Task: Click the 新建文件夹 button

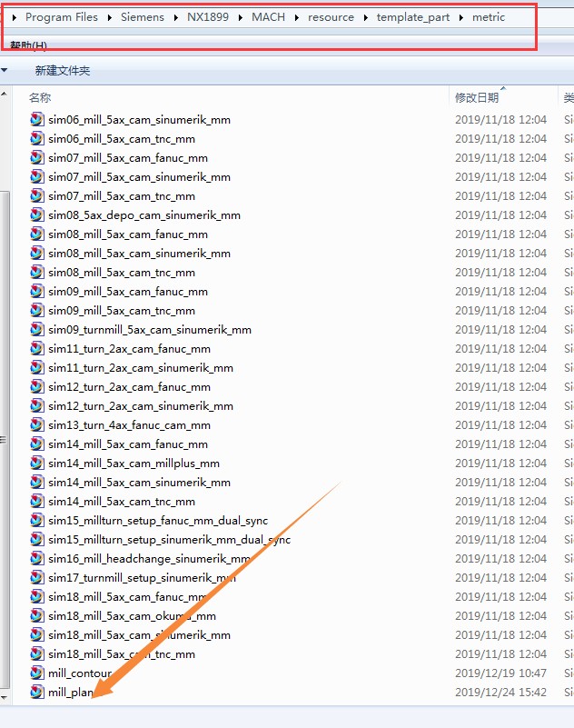Action: pos(63,71)
